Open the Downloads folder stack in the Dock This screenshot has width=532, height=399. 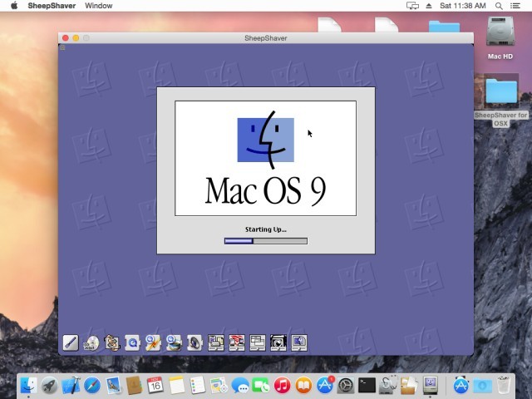pyautogui.click(x=482, y=385)
